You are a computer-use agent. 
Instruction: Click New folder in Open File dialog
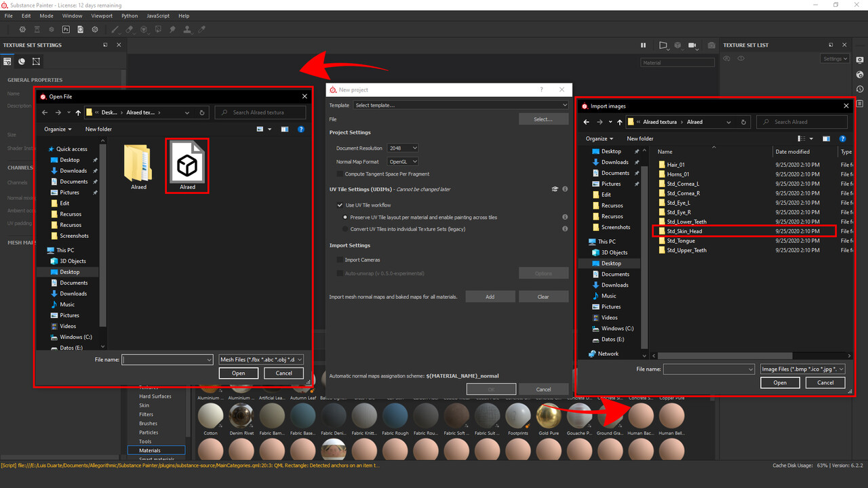point(98,129)
